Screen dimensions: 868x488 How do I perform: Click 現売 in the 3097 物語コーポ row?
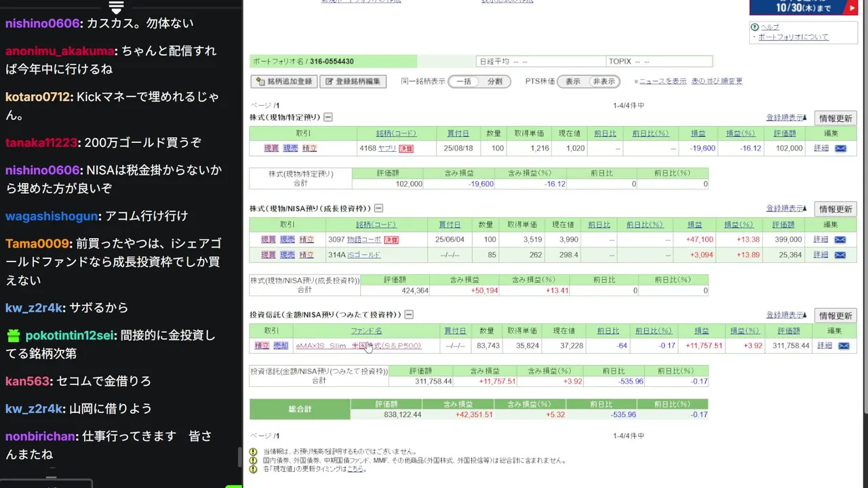point(288,239)
